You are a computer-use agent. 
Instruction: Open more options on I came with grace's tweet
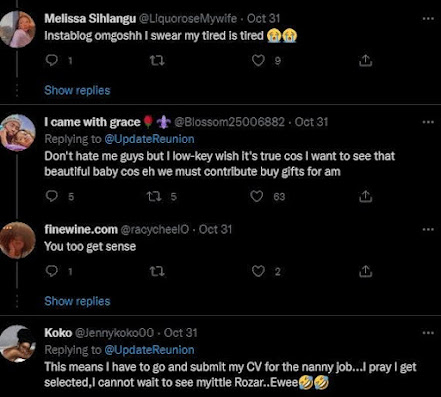[x=428, y=122]
